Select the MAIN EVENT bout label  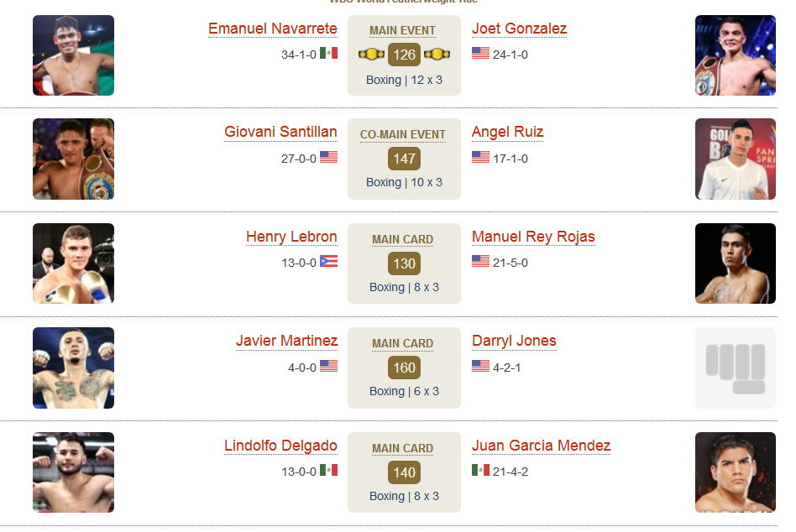[402, 31]
